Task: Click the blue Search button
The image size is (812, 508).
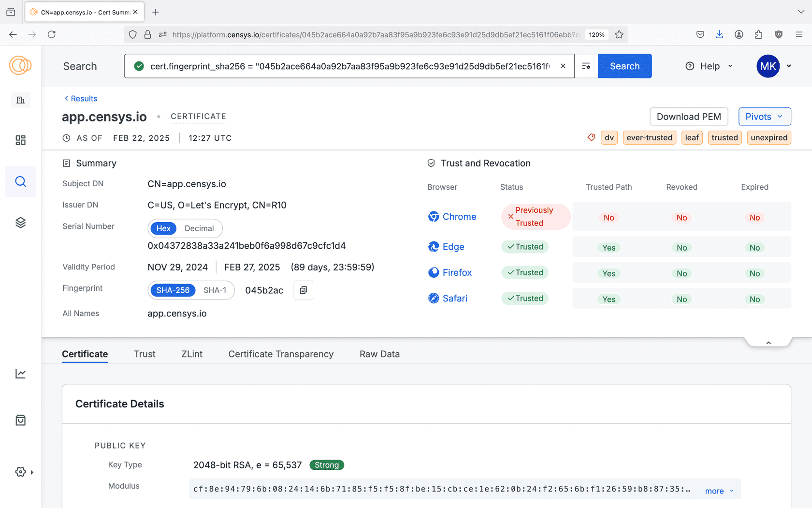Action: click(624, 66)
